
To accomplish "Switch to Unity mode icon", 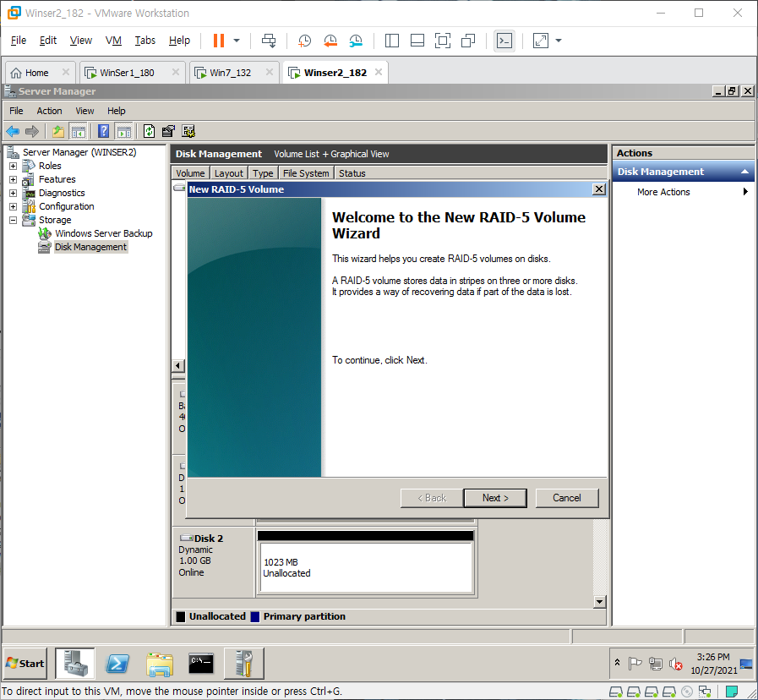I will (x=468, y=41).
